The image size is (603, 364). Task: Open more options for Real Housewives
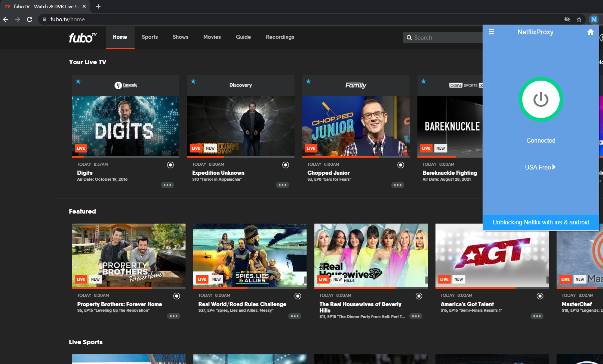(416, 316)
